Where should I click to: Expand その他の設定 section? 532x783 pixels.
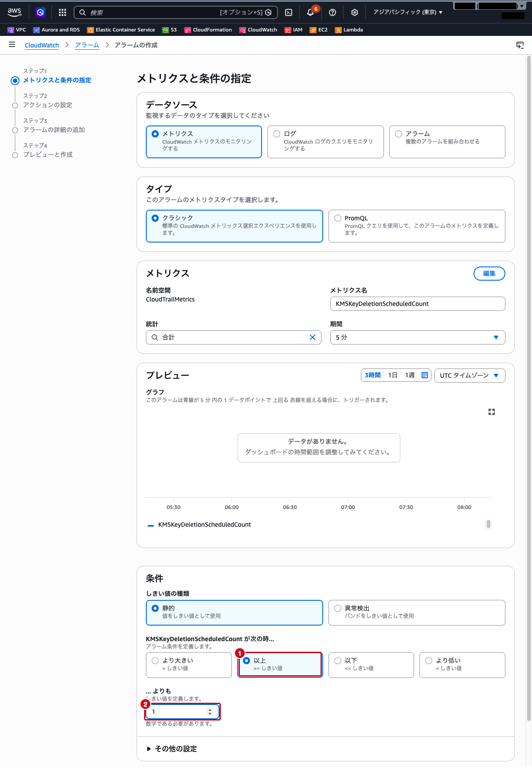tap(172, 748)
